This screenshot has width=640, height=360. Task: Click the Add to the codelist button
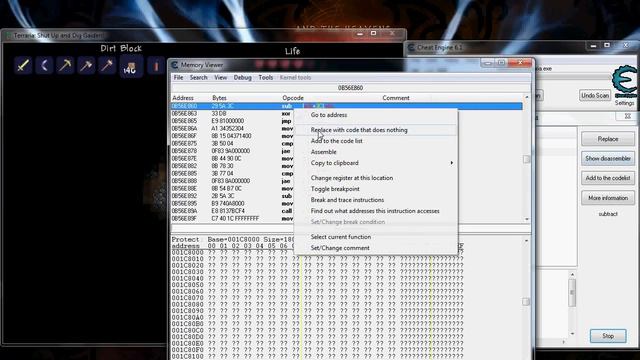608,178
